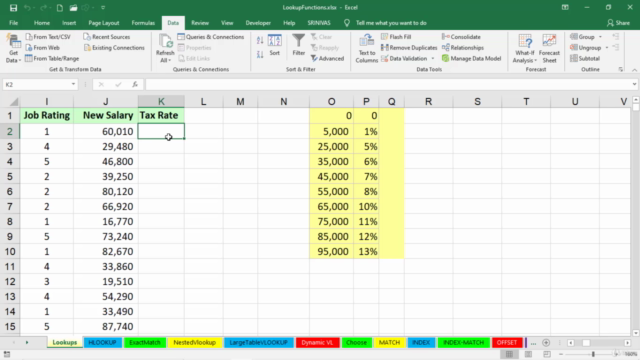
Task: Click Ungroup outline button
Action: [585, 48]
